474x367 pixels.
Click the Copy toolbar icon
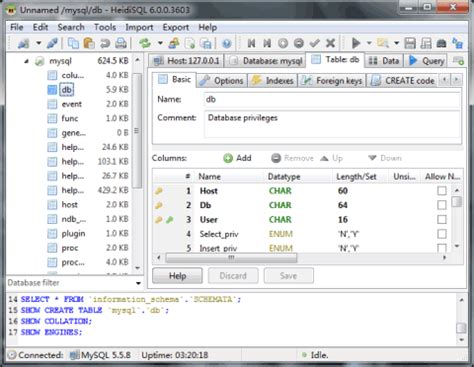coord(73,43)
